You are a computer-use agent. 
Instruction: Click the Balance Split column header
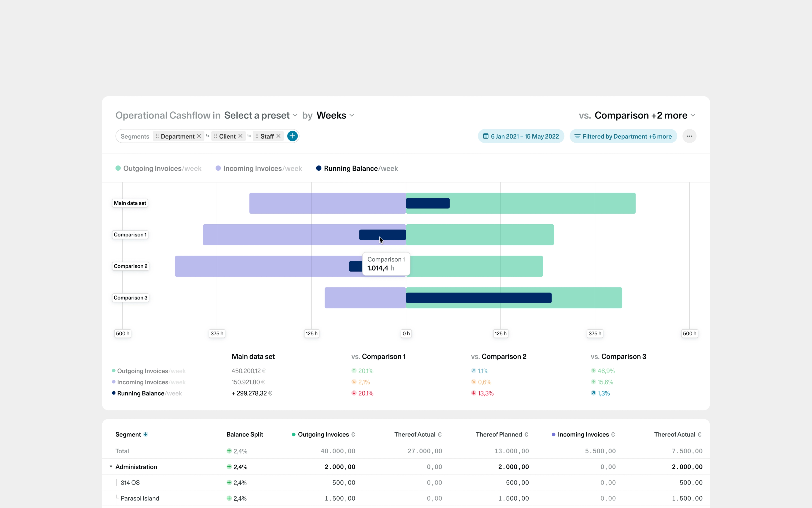tap(245, 434)
